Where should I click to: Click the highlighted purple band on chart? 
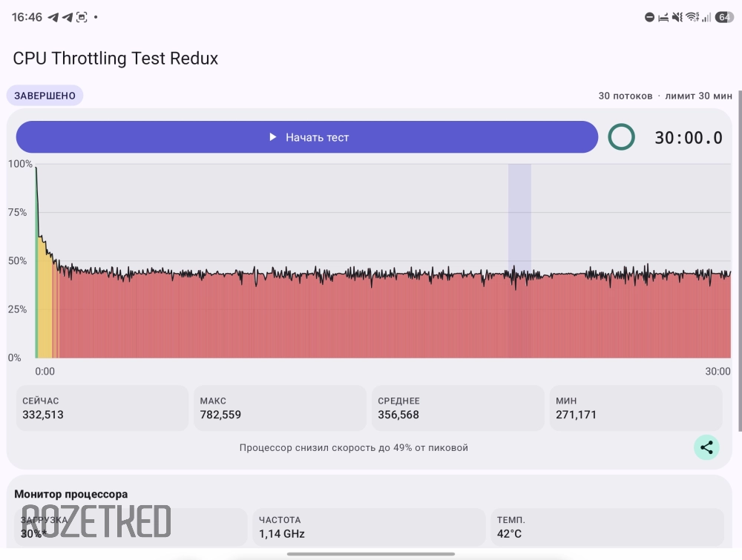coord(519,260)
